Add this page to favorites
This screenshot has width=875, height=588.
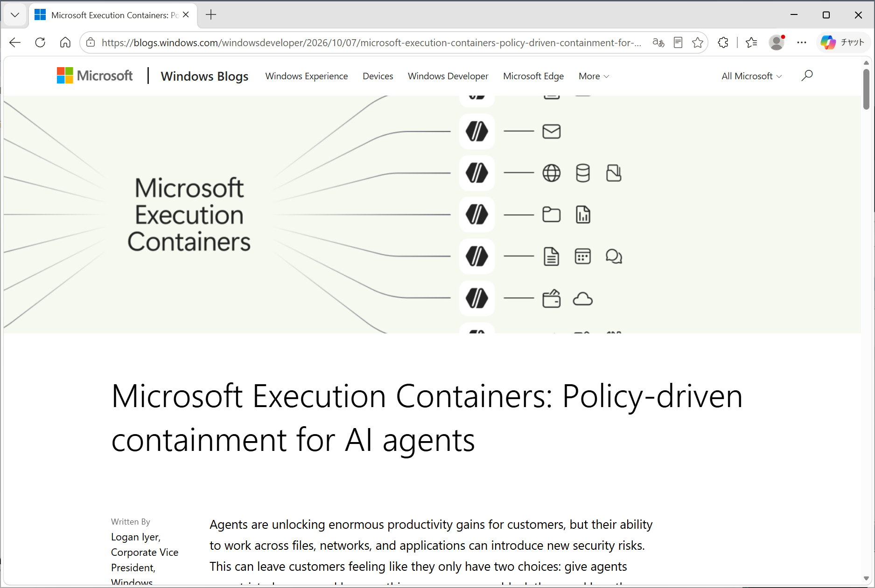pyautogui.click(x=698, y=42)
